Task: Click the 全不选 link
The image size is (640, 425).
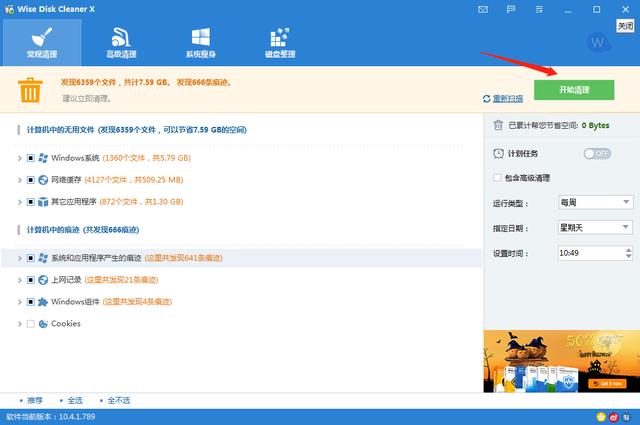Action: 119,401
